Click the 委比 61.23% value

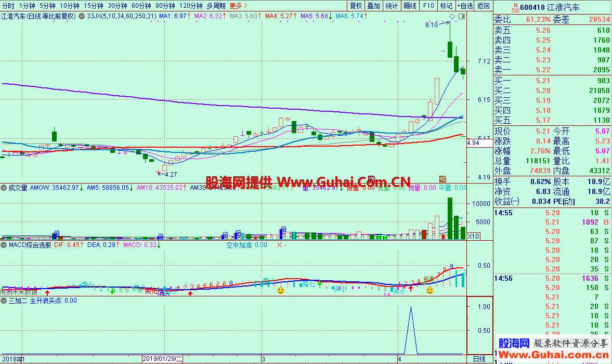(538, 20)
